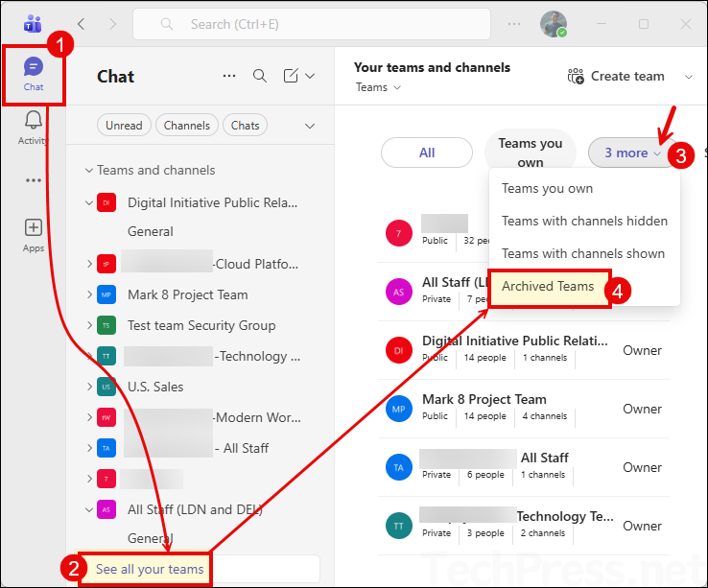Click the new chat compose icon
This screenshot has width=708, height=588.
coord(292,77)
